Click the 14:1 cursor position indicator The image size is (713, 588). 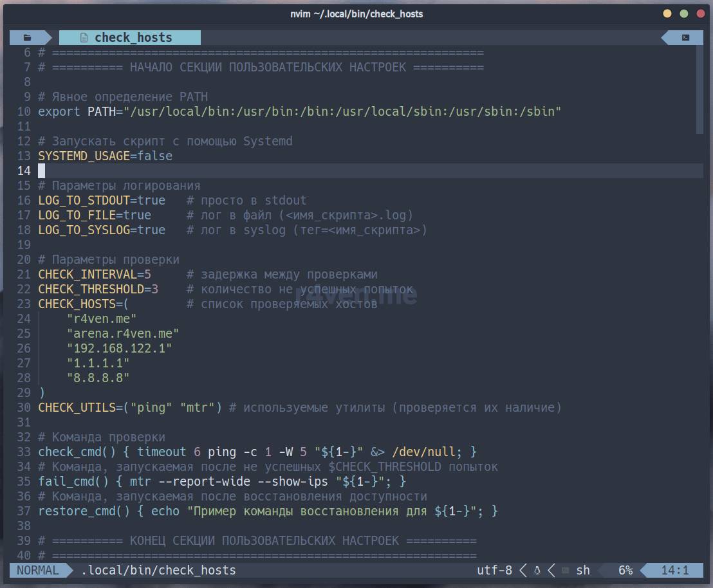pos(674,571)
